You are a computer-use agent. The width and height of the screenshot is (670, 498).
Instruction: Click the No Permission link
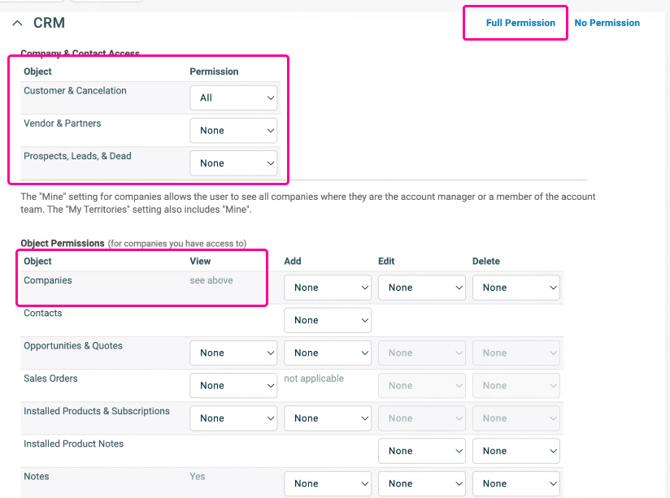(x=607, y=23)
